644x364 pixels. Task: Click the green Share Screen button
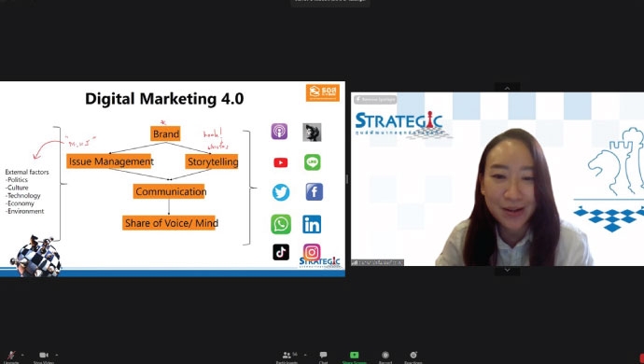click(x=354, y=356)
